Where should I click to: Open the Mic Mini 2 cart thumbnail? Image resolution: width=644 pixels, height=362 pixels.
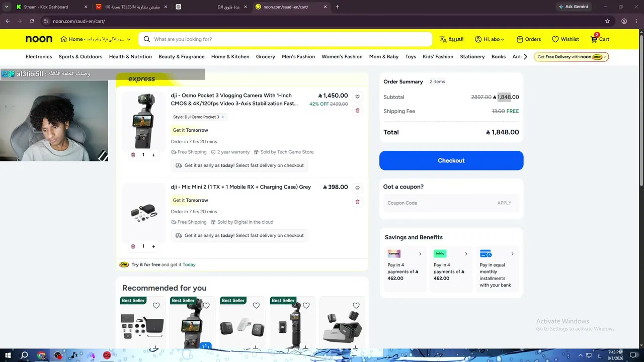coord(143,213)
